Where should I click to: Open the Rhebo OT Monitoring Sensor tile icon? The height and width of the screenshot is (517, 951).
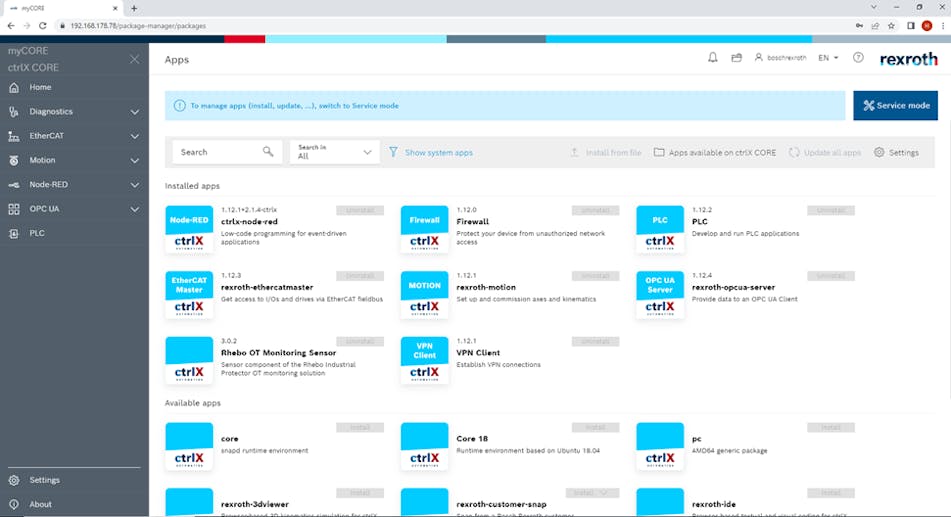(189, 360)
